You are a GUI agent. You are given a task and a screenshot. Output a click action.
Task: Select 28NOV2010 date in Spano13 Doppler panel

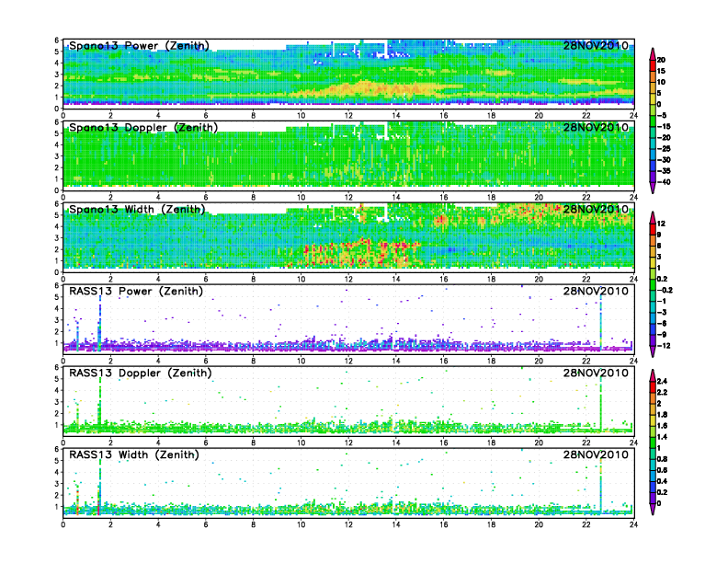pyautogui.click(x=596, y=127)
